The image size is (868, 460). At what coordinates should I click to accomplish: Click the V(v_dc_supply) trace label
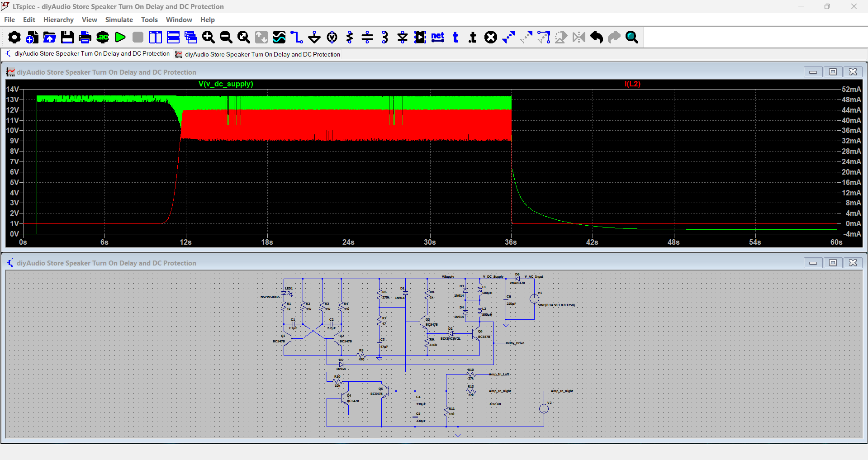pyautogui.click(x=226, y=84)
